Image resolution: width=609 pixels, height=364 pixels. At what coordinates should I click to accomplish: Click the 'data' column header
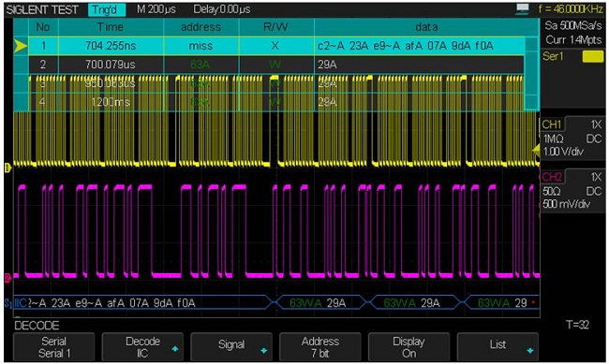pos(426,27)
